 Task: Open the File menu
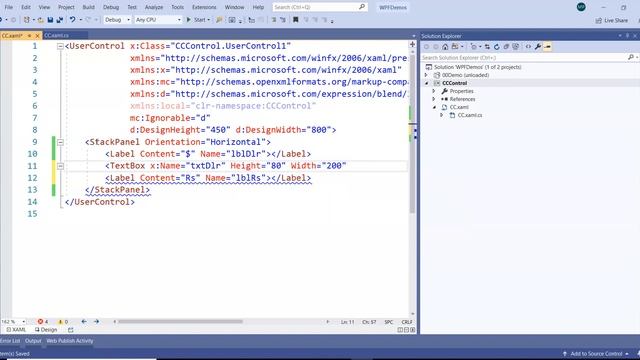(9, 7)
